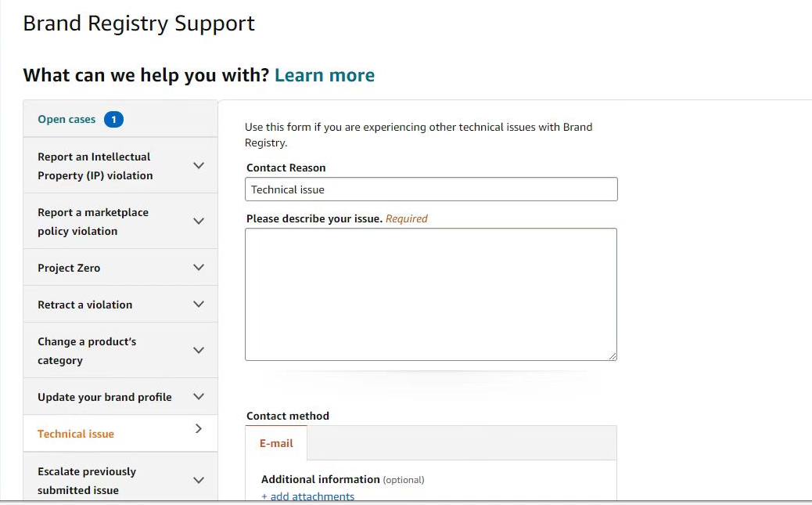This screenshot has height=505, width=812.
Task: Select the E-mail contact method tab
Action: [276, 443]
